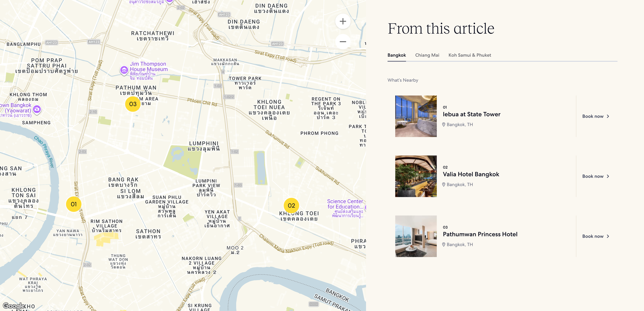Click the PHROM PHONG map label
644x311 pixels.
319,133
